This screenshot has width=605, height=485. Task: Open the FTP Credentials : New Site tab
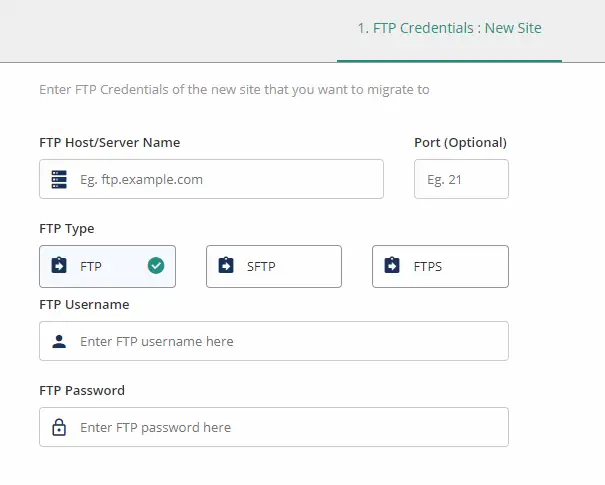450,28
